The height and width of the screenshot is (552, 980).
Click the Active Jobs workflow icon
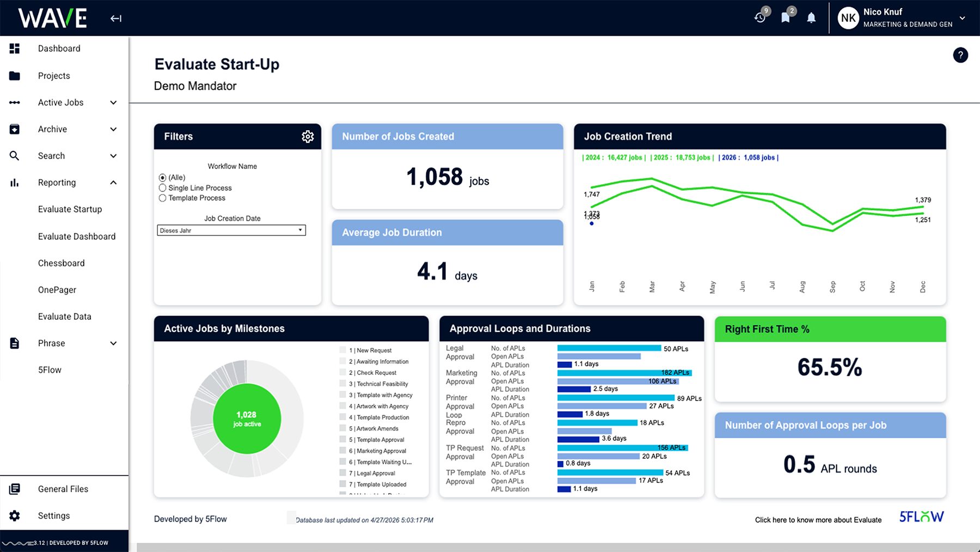pos(15,102)
